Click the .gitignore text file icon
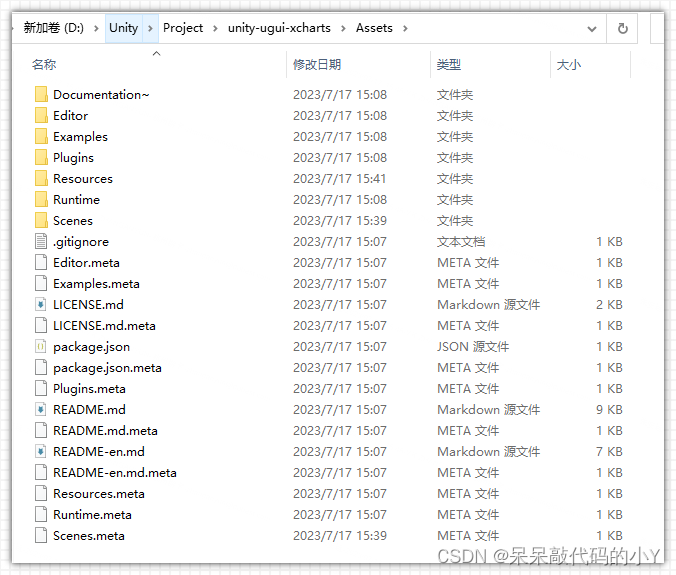Viewport: 676px width, 575px height. click(x=41, y=241)
